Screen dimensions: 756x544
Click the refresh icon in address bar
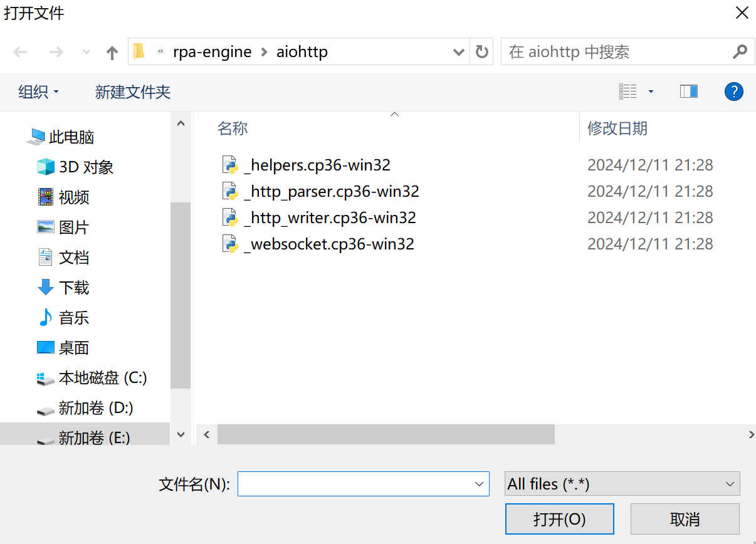[x=481, y=52]
